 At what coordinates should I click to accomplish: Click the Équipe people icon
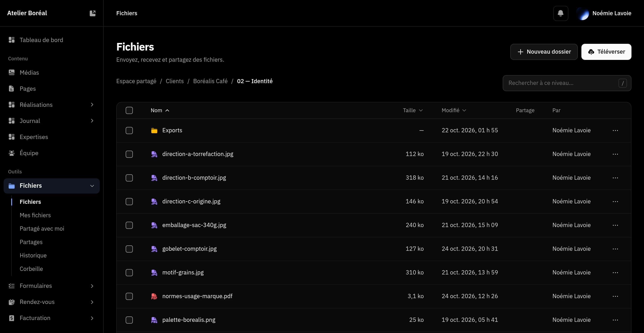click(11, 153)
